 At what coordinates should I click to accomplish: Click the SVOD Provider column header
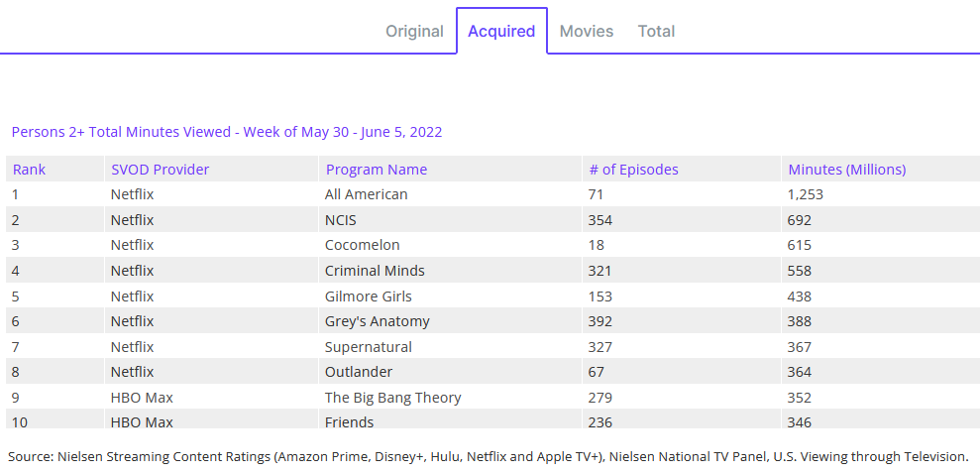coord(161,170)
